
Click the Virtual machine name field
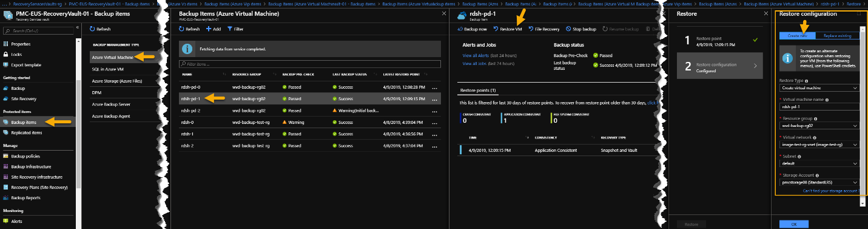pyautogui.click(x=819, y=106)
